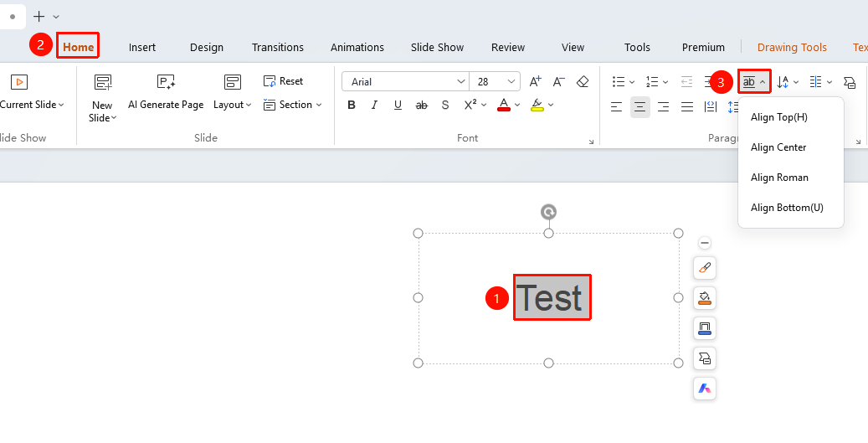Click the shape fill bucket icon beside the text box

(705, 298)
